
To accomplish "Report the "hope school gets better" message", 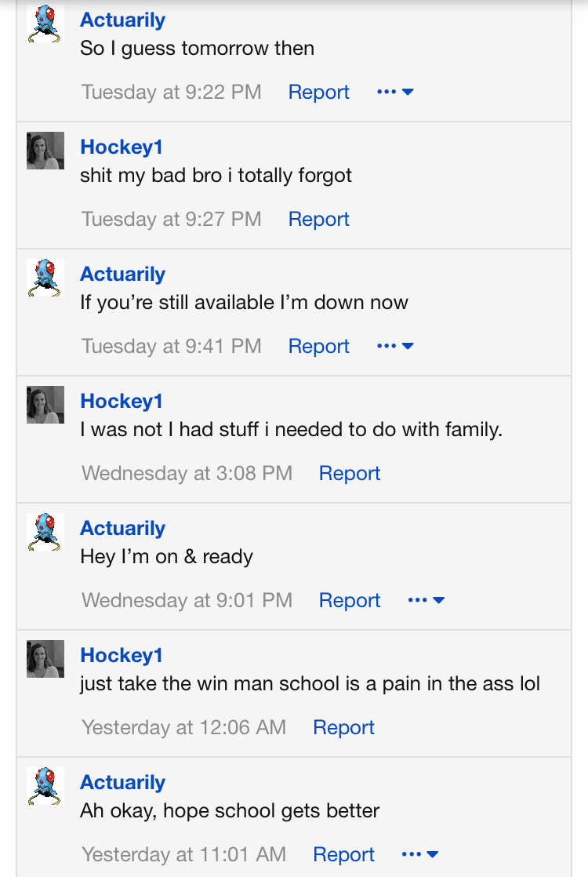I will [343, 854].
